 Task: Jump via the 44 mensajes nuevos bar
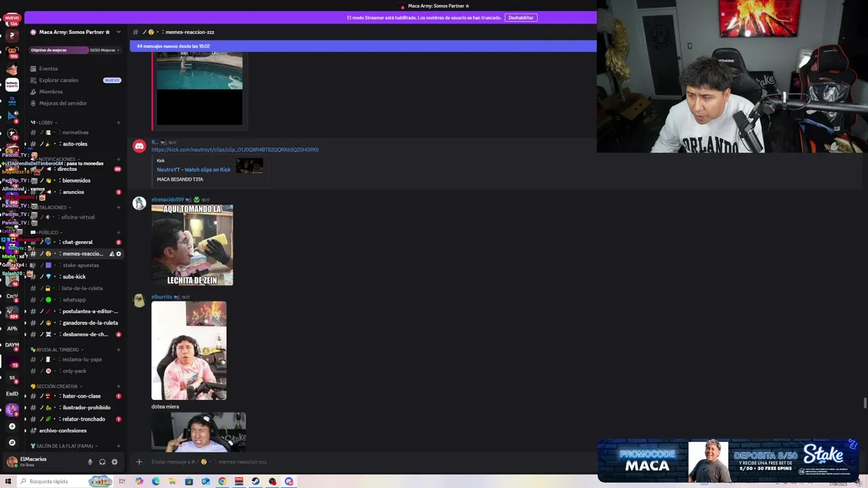point(363,46)
